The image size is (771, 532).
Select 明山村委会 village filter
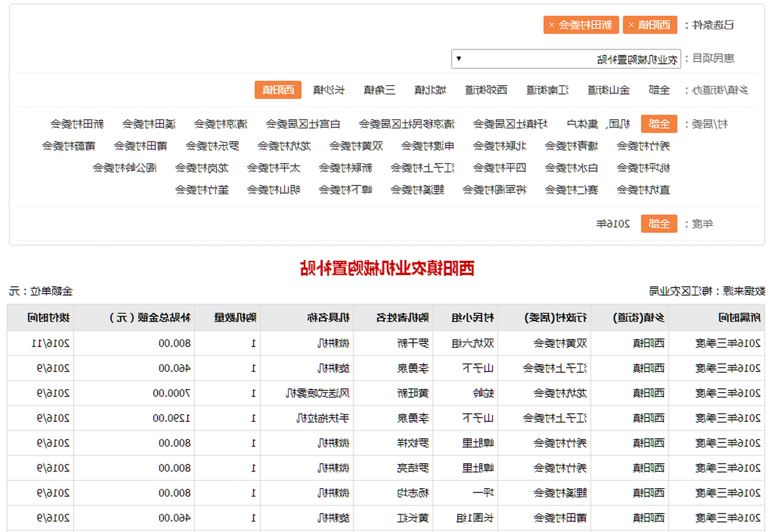pyautogui.click(x=273, y=190)
